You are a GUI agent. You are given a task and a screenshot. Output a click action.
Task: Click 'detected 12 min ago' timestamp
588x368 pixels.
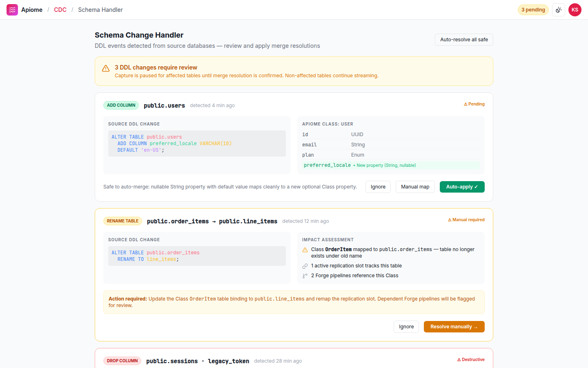305,221
